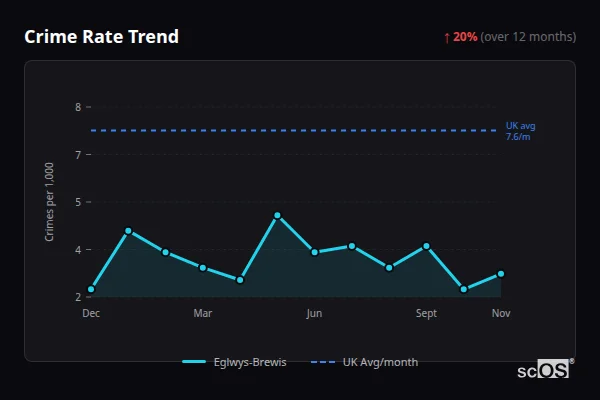Click the y-axis label 2
The height and width of the screenshot is (400, 600).
(x=78, y=297)
